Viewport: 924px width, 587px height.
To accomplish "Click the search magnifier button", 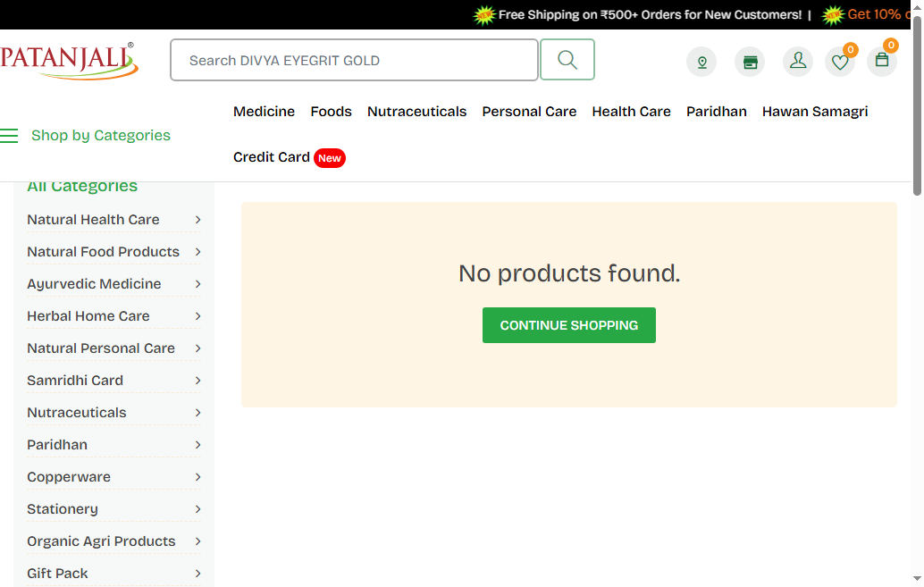I will tap(567, 60).
